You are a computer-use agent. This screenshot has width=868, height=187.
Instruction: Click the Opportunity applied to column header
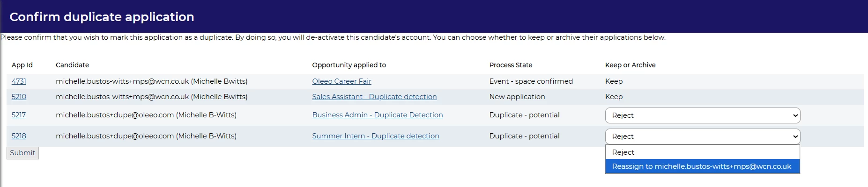tap(349, 65)
